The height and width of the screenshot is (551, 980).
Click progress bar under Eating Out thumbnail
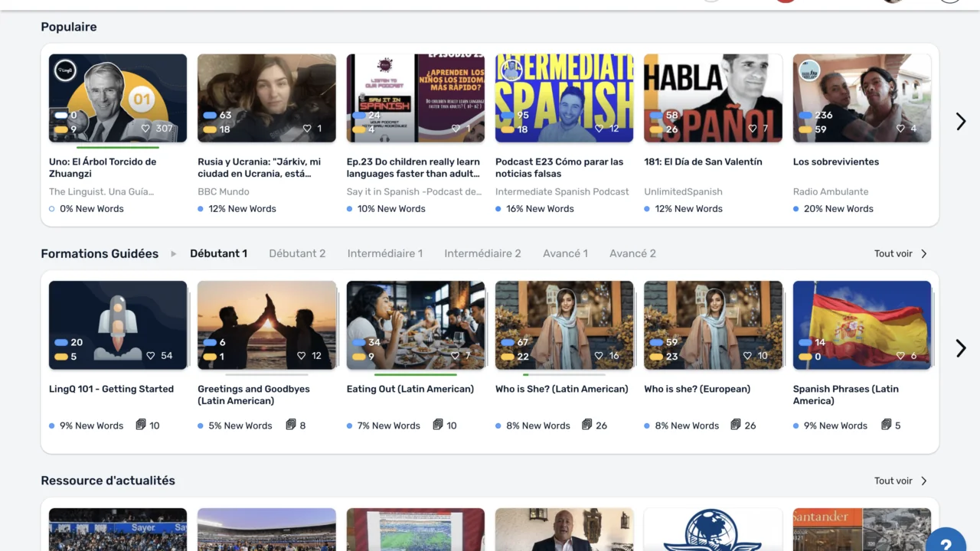tap(415, 375)
